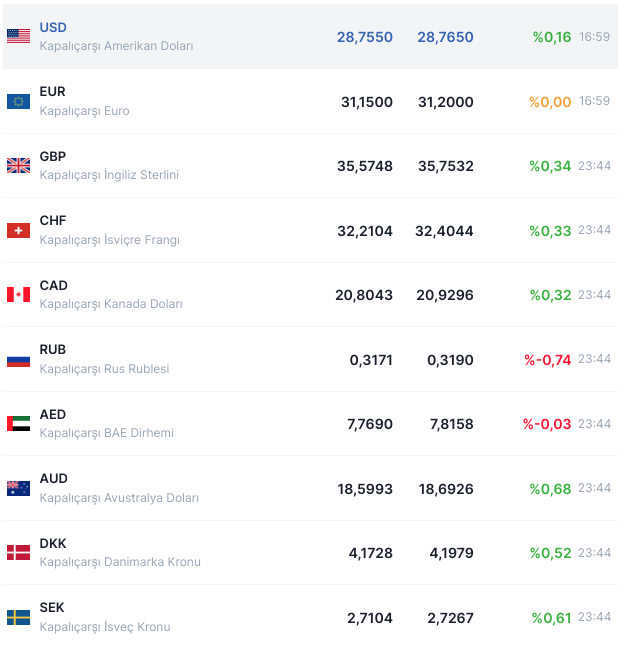620x647 pixels.
Task: Click the USA flag icon
Action: coord(18,37)
